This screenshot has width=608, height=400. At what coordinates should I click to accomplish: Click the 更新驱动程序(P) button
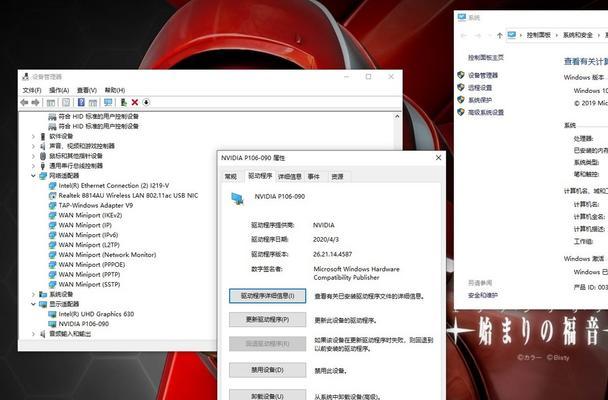(268, 320)
